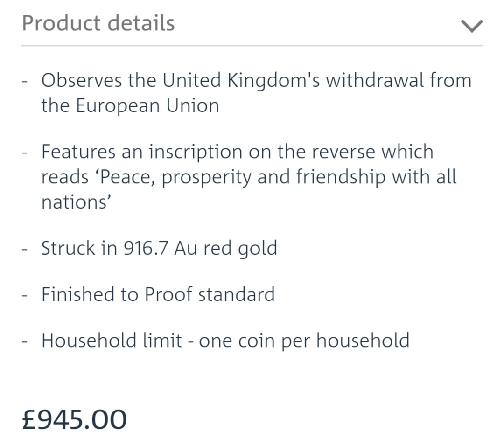Viewport: 504px width, 446px height.
Task: Click the dash bullet before Household
Action: coord(24,342)
